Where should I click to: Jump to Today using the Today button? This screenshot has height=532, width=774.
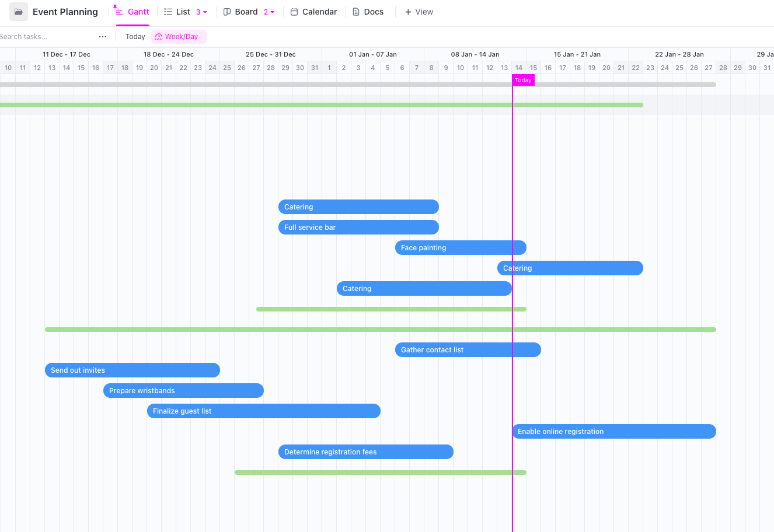(x=135, y=36)
